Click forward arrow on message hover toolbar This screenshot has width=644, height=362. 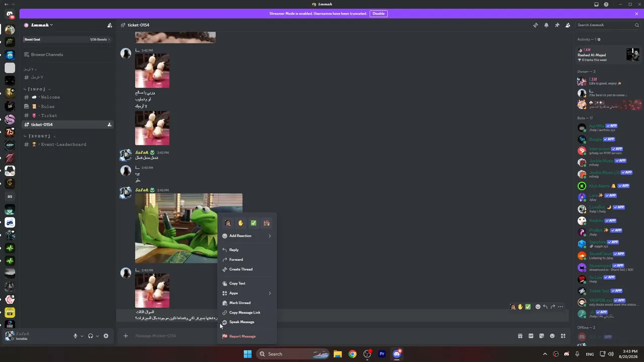click(553, 307)
